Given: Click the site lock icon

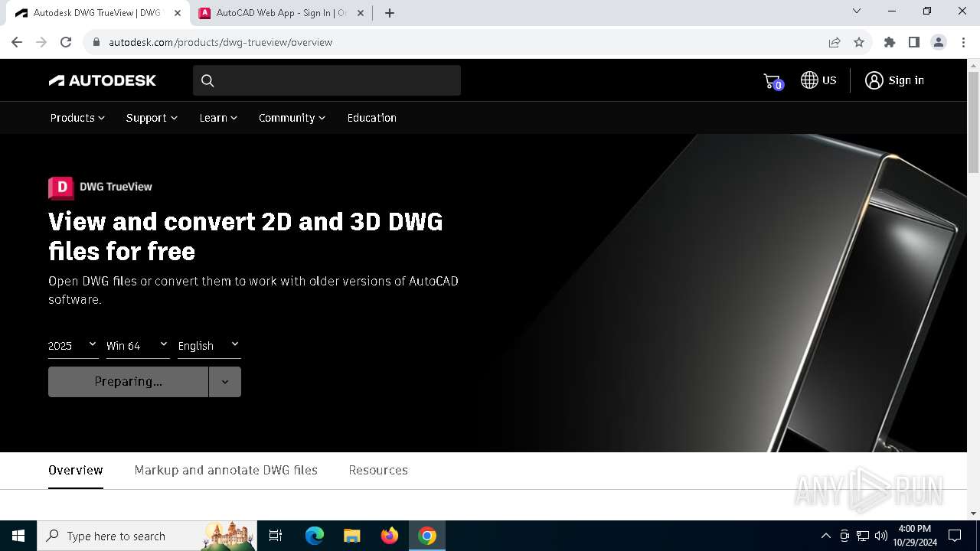Looking at the screenshot, I should (96, 42).
